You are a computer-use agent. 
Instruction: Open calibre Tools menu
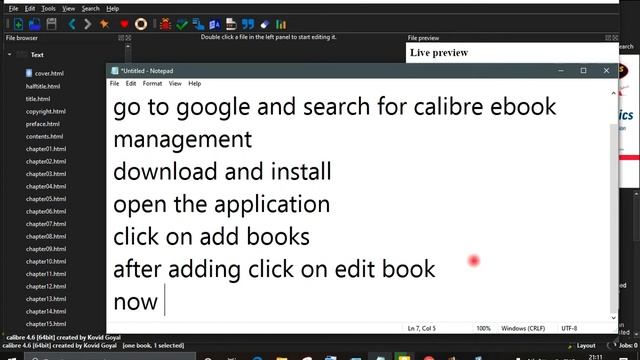coord(48,9)
